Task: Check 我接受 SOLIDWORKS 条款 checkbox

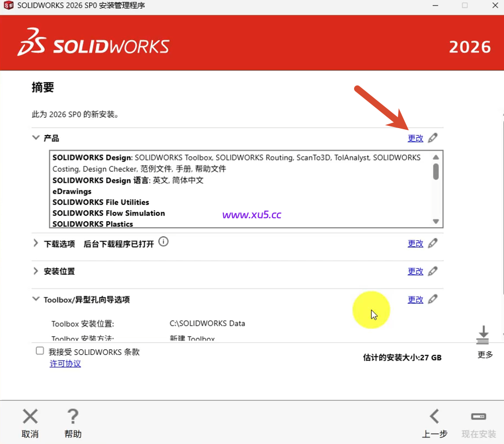Action: tap(39, 351)
